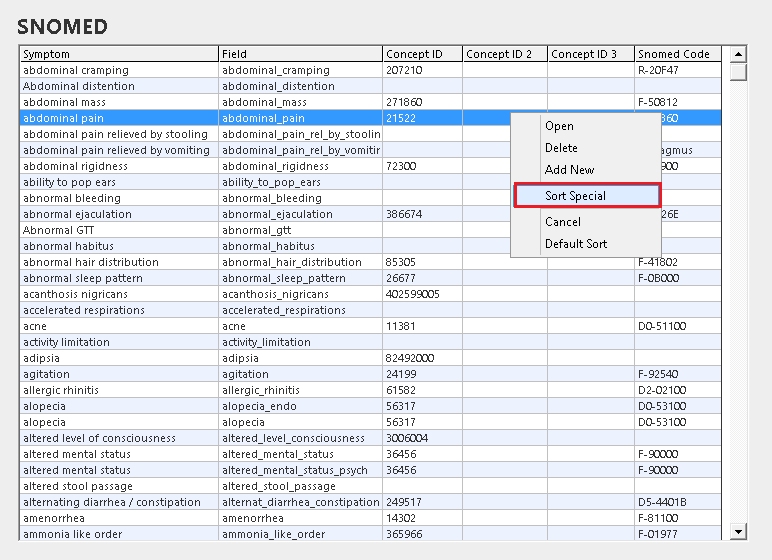Screen dimensions: 772x560
Task: Select Add New from the context menu
Action: [x=586, y=169]
